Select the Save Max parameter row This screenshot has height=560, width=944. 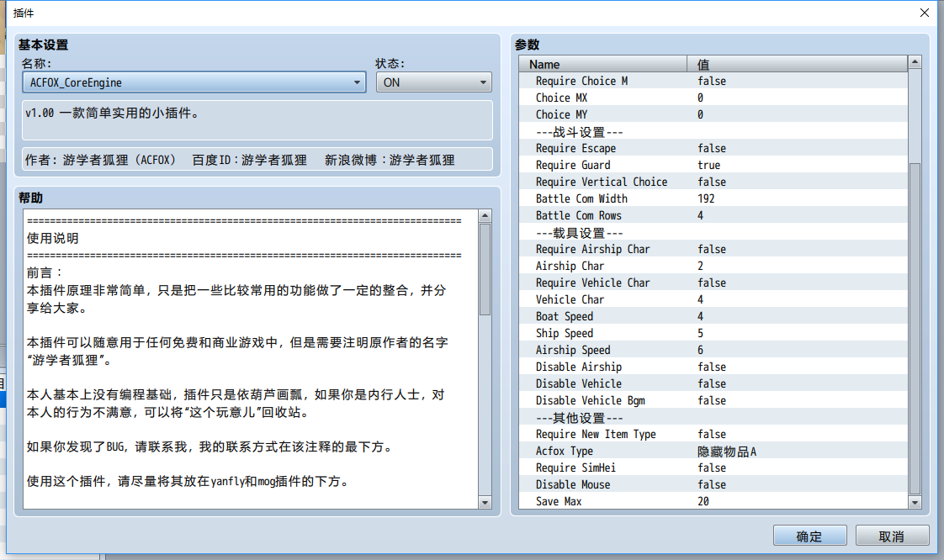pyautogui.click(x=713, y=502)
